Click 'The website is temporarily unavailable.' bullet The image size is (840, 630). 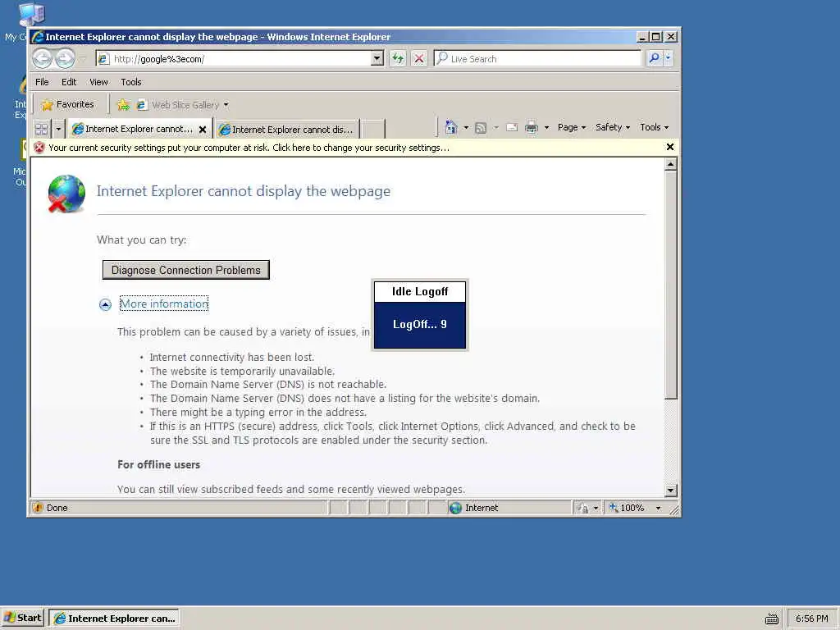pyautogui.click(x=242, y=372)
